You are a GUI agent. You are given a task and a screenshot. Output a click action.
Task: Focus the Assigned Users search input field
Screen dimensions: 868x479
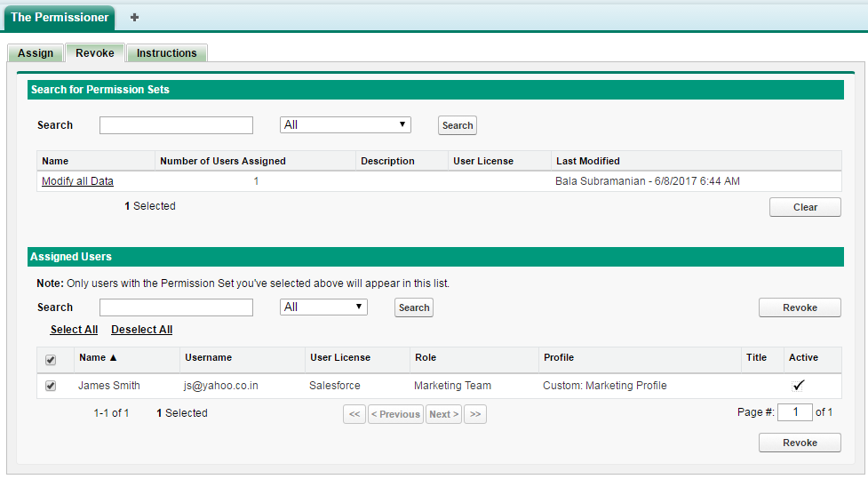[176, 307]
